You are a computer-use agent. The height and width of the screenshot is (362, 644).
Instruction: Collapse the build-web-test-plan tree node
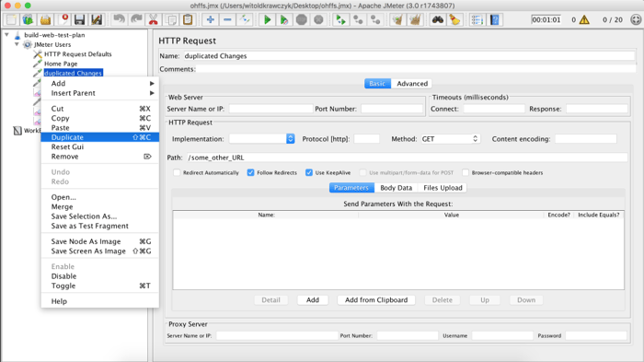pos(7,35)
